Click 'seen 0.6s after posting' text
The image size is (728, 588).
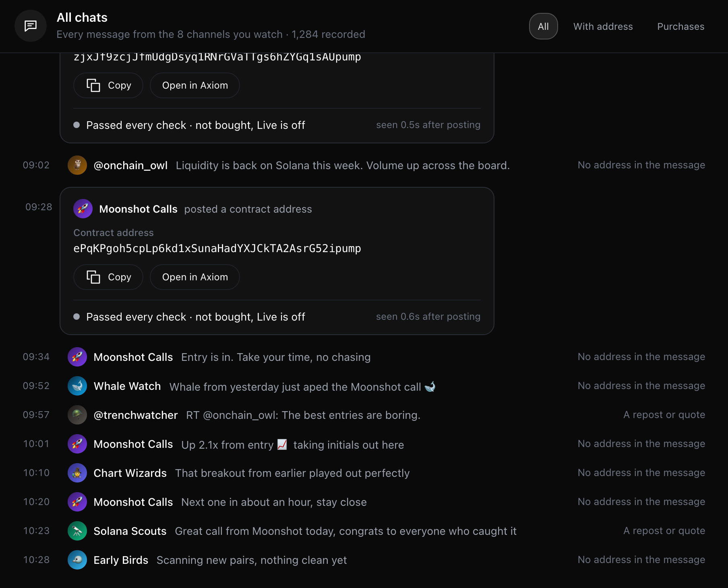click(428, 317)
